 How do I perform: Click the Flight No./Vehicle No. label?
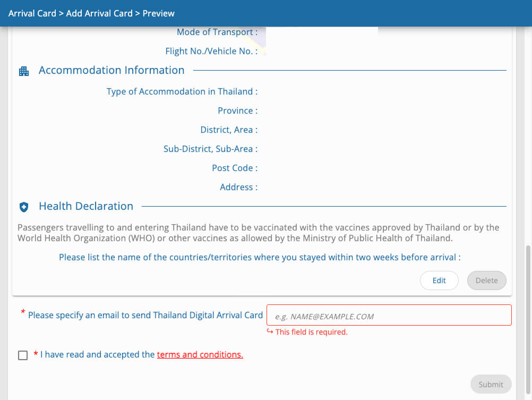pos(211,52)
